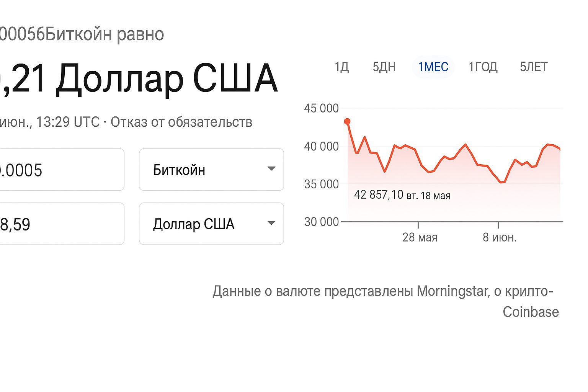Click the 28 мая axis marker
The width and height of the screenshot is (588, 392).
(x=420, y=237)
